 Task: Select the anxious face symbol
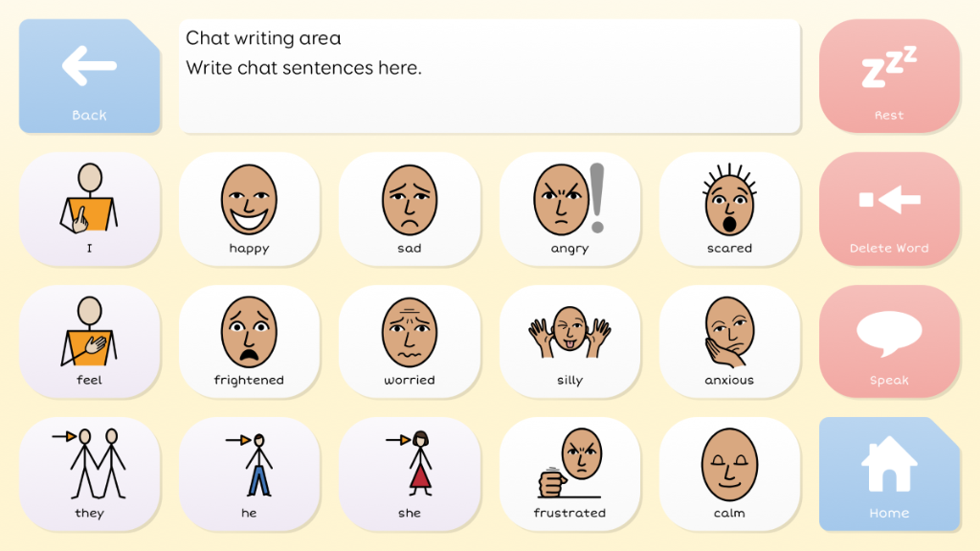click(x=729, y=341)
